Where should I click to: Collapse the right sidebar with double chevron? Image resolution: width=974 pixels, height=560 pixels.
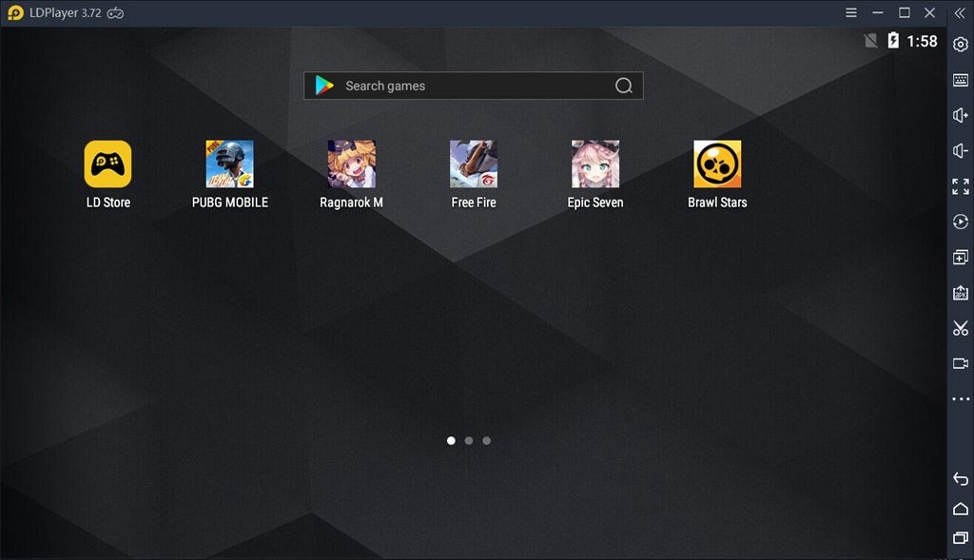click(x=960, y=13)
